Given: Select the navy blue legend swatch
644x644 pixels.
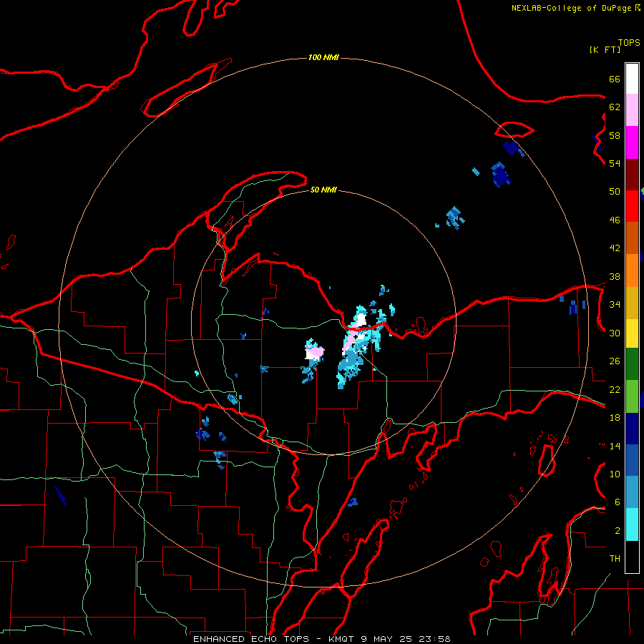Looking at the screenshot, I should click(x=632, y=429).
